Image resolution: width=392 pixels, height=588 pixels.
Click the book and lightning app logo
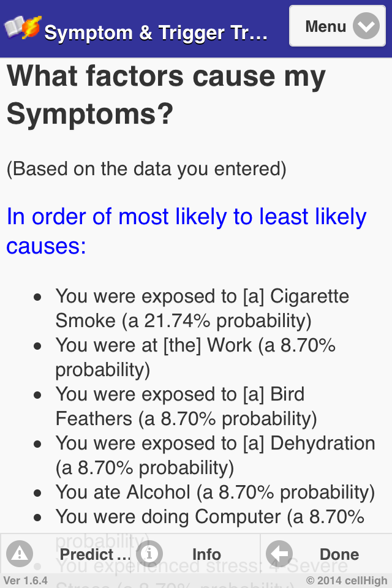(x=23, y=28)
